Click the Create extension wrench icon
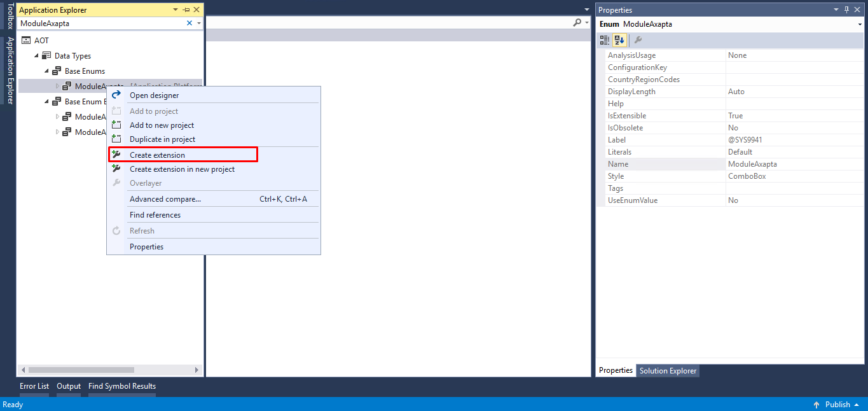 (x=116, y=155)
